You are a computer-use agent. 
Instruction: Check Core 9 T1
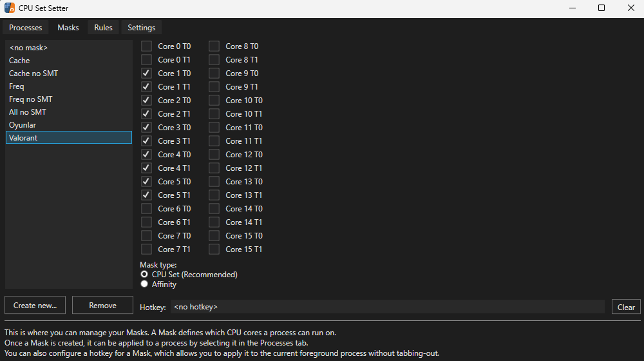pyautogui.click(x=214, y=87)
